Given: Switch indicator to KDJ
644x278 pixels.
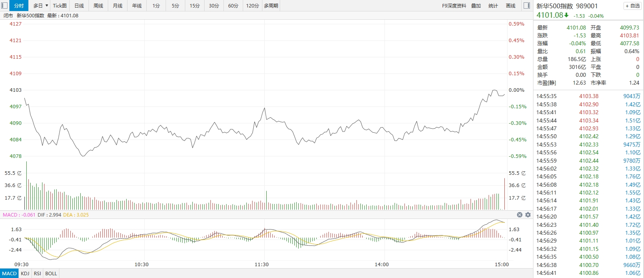Looking at the screenshot, I should point(25,274).
